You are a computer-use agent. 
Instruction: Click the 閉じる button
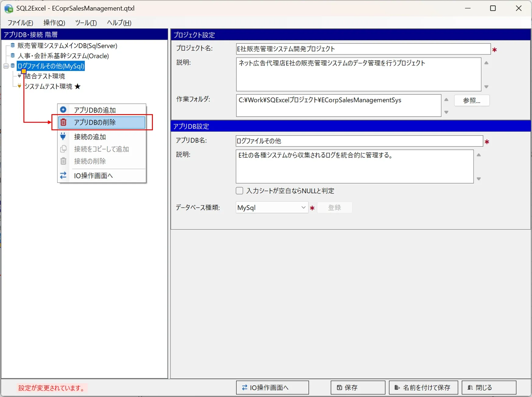[489, 388]
